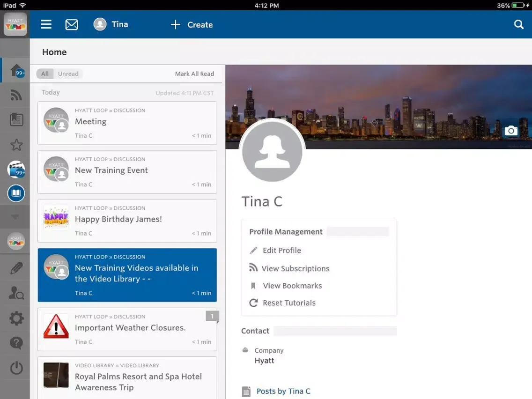Tap the 4:12 PM clock in status bar
This screenshot has width=532, height=399.
pyautogui.click(x=266, y=6)
